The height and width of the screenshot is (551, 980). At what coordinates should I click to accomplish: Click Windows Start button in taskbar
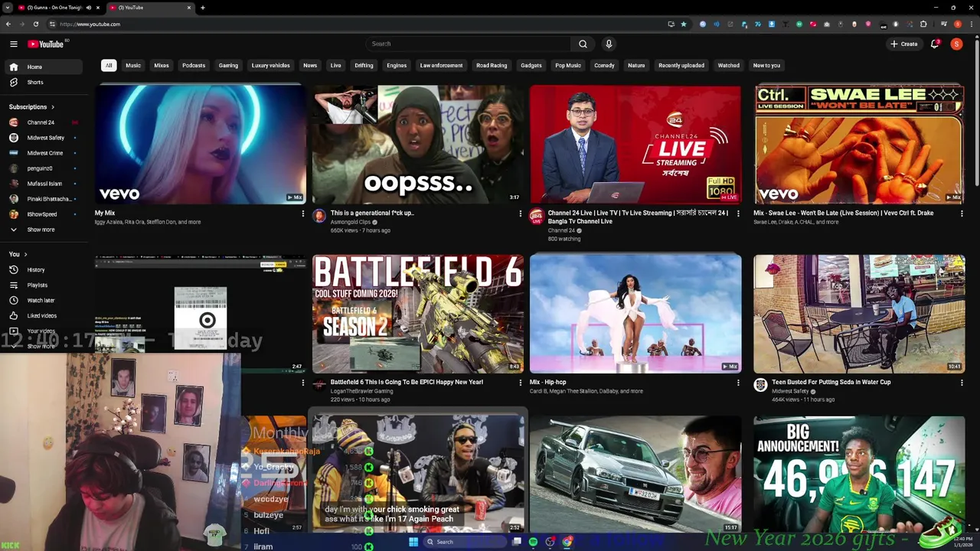pos(413,542)
